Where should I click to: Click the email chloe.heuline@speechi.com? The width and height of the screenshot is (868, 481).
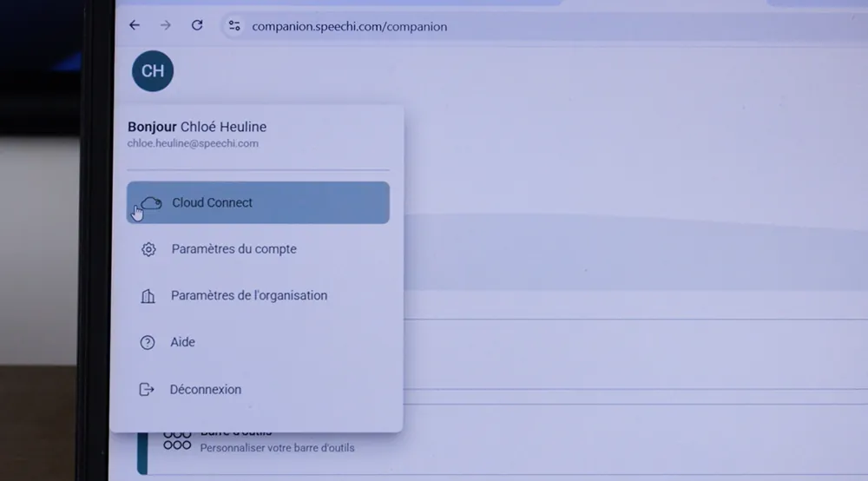[x=193, y=143]
